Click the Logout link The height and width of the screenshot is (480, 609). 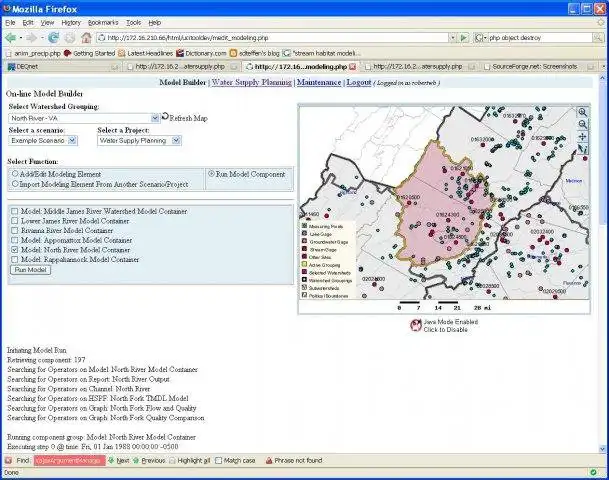tap(359, 82)
